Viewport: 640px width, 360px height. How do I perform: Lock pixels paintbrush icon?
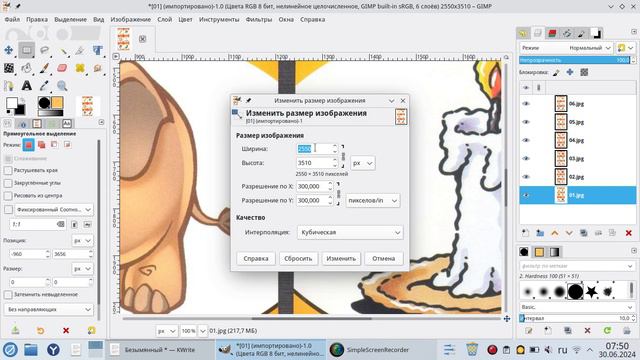pyautogui.click(x=556, y=73)
